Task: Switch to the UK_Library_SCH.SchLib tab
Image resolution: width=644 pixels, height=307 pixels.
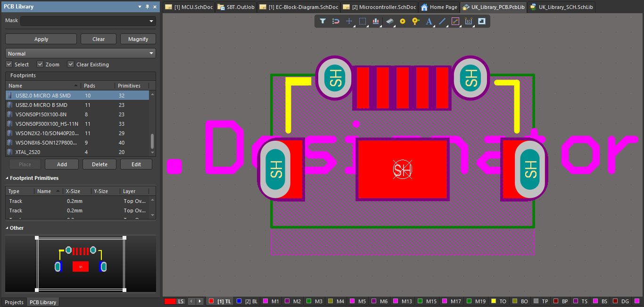Action: tap(561, 7)
